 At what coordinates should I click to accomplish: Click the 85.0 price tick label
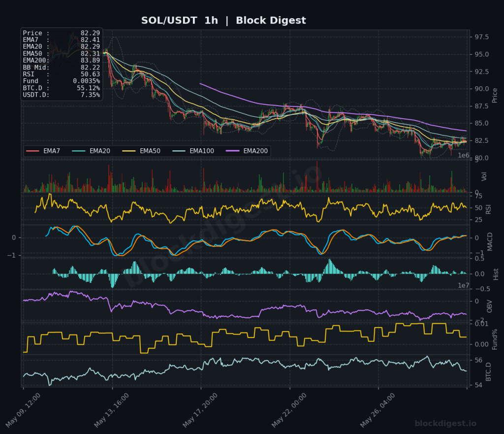482,123
